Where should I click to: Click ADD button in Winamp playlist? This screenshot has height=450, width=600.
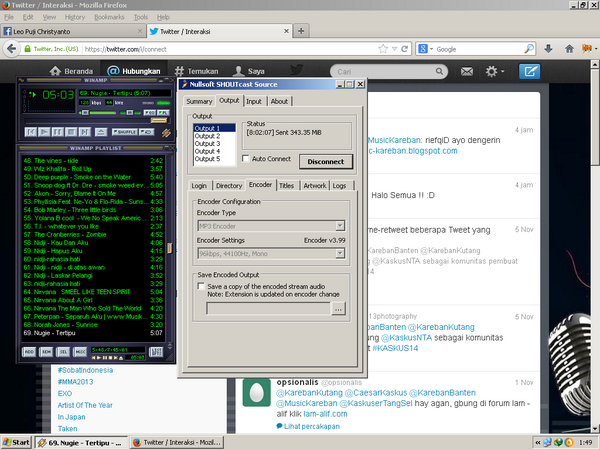coord(29,352)
